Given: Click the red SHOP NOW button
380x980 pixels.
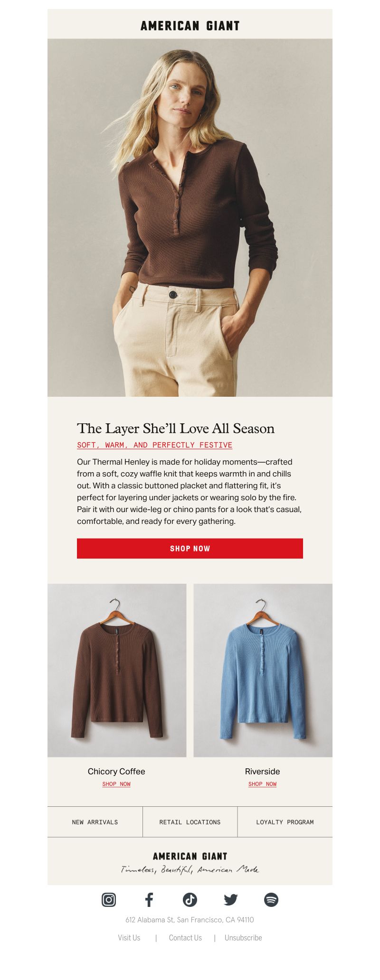Looking at the screenshot, I should [x=190, y=548].
